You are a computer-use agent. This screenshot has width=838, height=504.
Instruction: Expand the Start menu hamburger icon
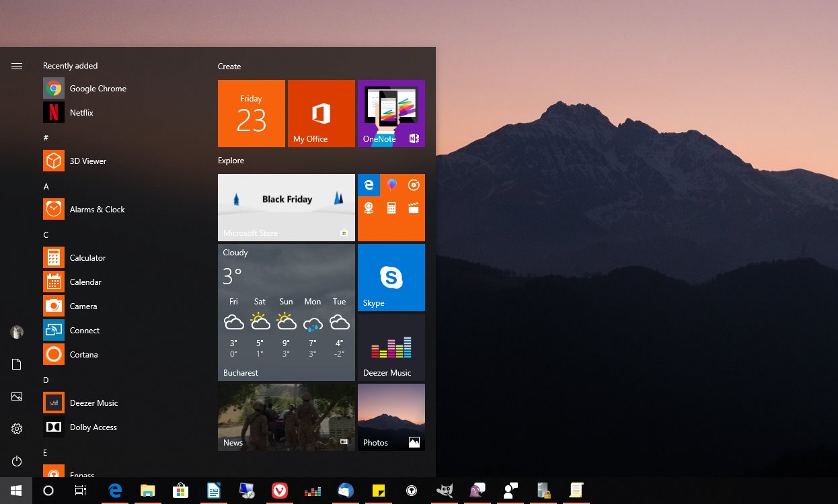[x=16, y=66]
